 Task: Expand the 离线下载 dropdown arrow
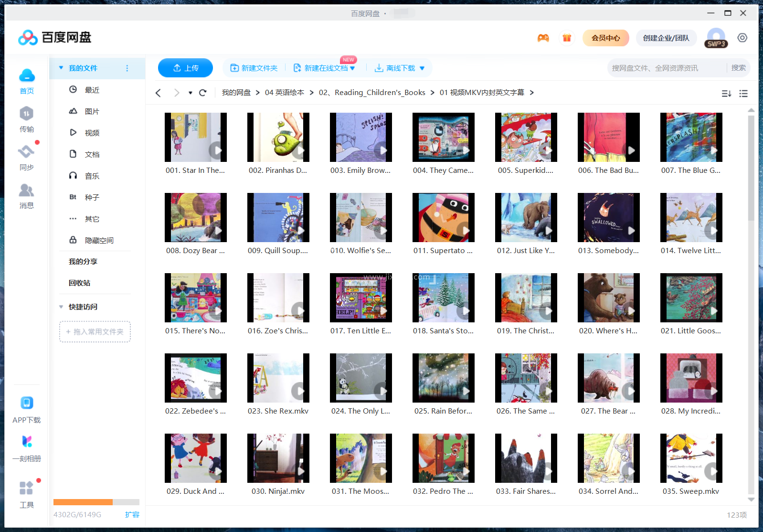[422, 68]
